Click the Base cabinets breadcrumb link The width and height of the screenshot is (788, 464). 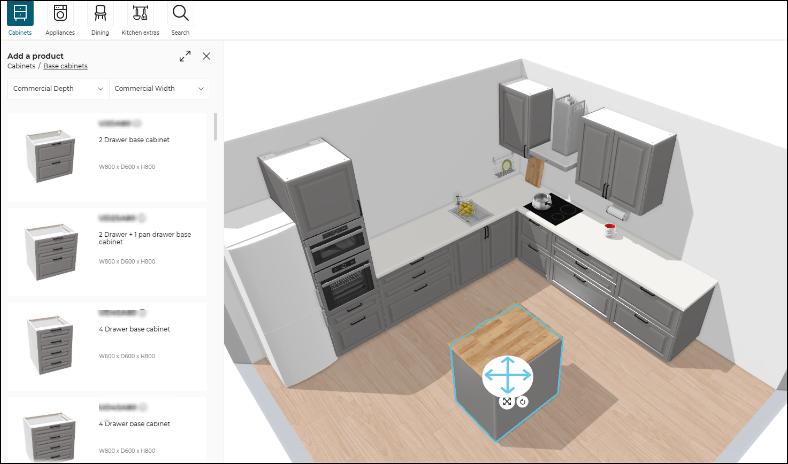pyautogui.click(x=65, y=66)
